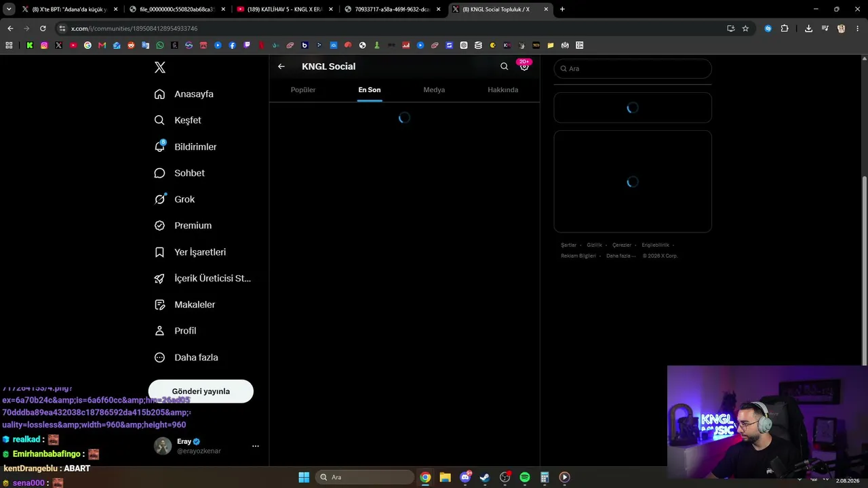Open the WhatsApp bookmark
This screenshot has width=868, height=488.
click(160, 45)
